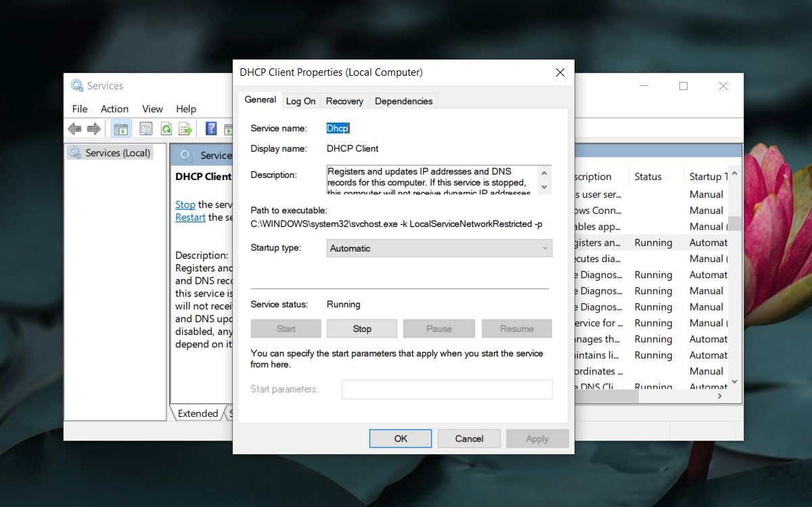Screen dimensions: 812x507
Task: Expand the Startup type dropdown
Action: (439, 248)
